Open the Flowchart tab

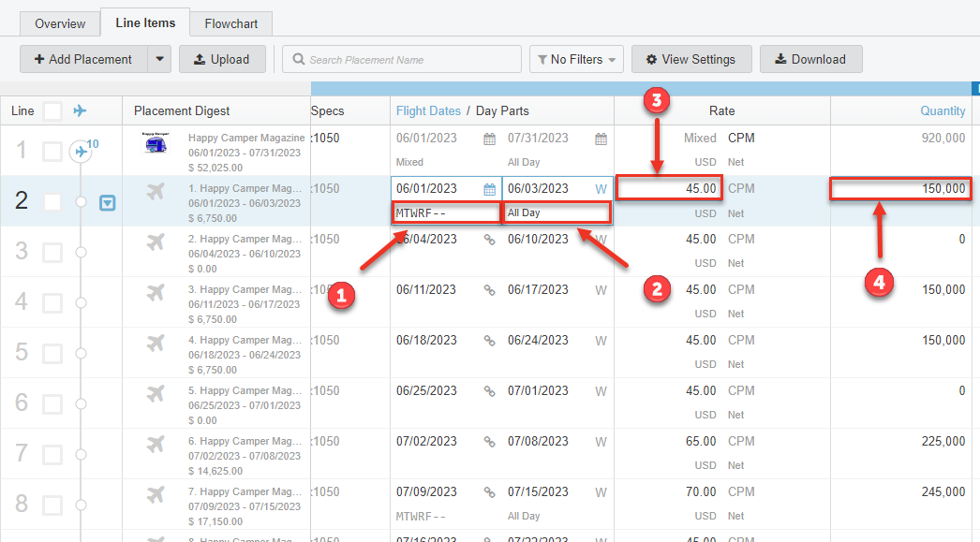point(230,23)
